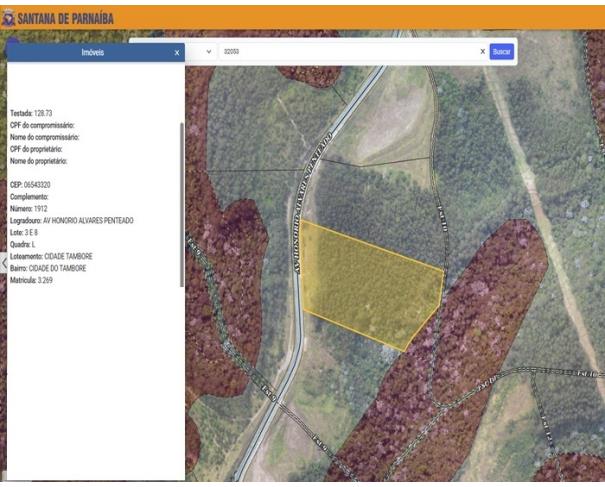Screen dimensions: 605x487
Task: Click the Testada 128.73 value
Action: pos(43,113)
